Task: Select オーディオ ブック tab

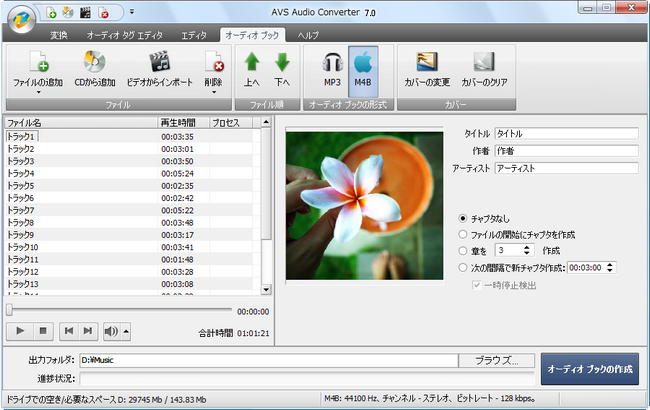Action: [252, 35]
